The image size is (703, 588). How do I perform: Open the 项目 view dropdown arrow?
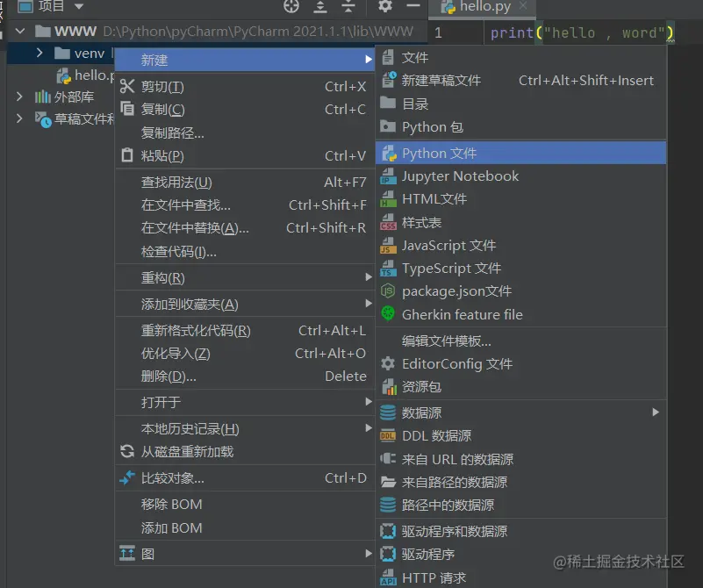click(x=79, y=6)
